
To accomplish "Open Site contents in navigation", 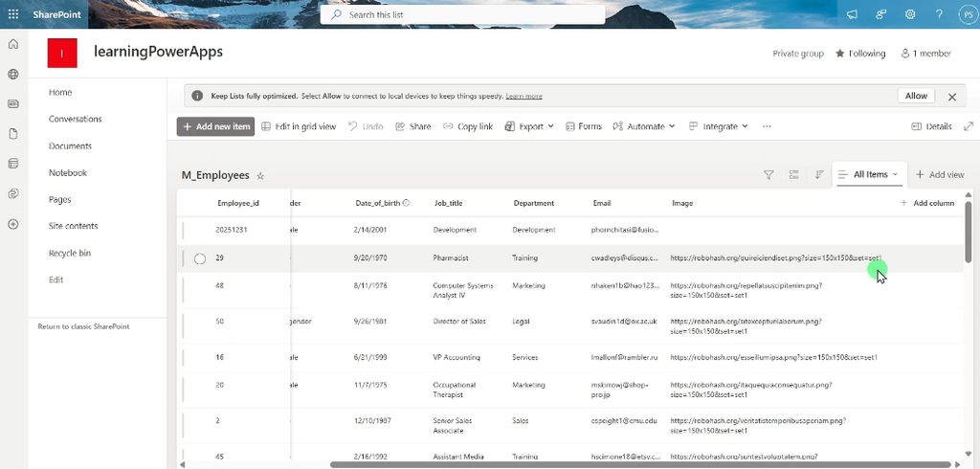I will tap(73, 226).
